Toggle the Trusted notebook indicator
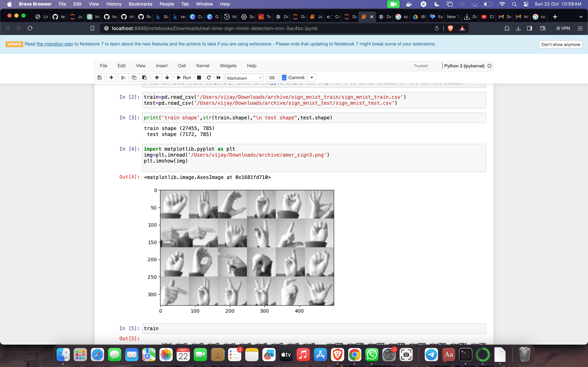The height and width of the screenshot is (367, 588). click(420, 66)
